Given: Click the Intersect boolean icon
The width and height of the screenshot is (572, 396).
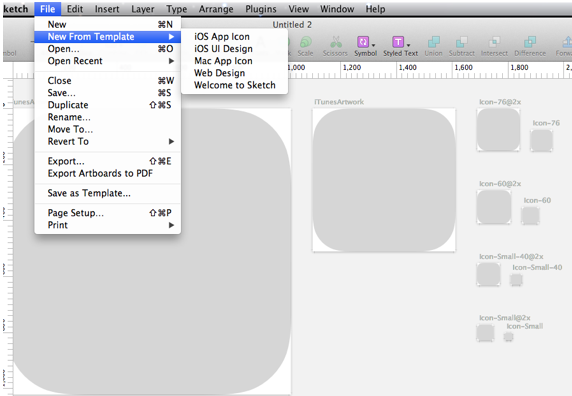Looking at the screenshot, I should 494,42.
